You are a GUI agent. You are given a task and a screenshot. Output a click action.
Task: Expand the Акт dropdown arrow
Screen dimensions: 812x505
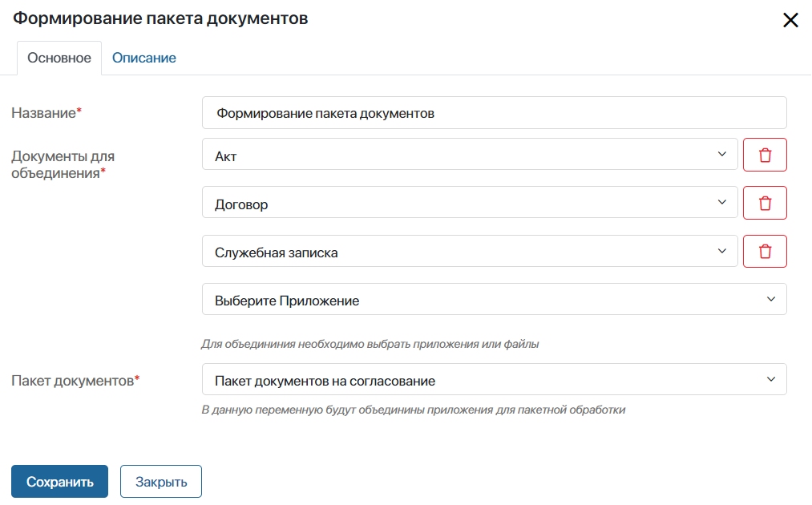(x=722, y=154)
